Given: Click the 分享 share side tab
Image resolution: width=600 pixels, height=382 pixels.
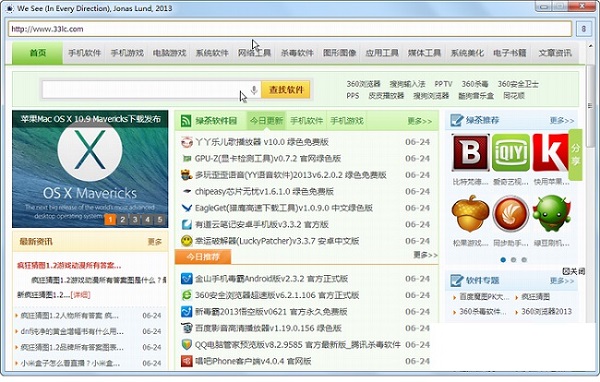Looking at the screenshot, I should pyautogui.click(x=576, y=155).
